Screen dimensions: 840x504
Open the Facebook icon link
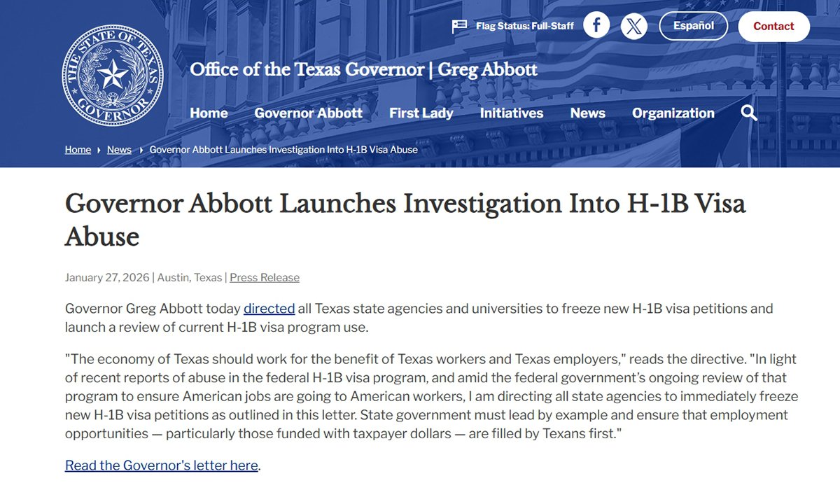596,26
